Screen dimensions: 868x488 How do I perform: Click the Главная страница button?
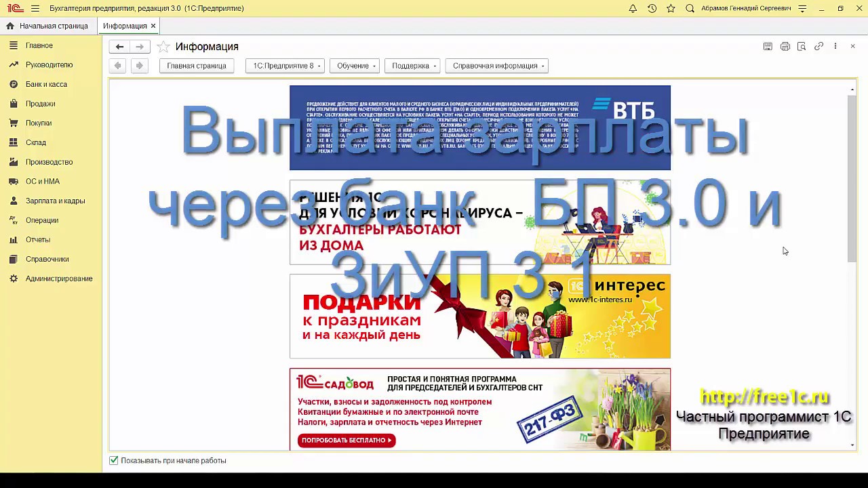(x=197, y=66)
